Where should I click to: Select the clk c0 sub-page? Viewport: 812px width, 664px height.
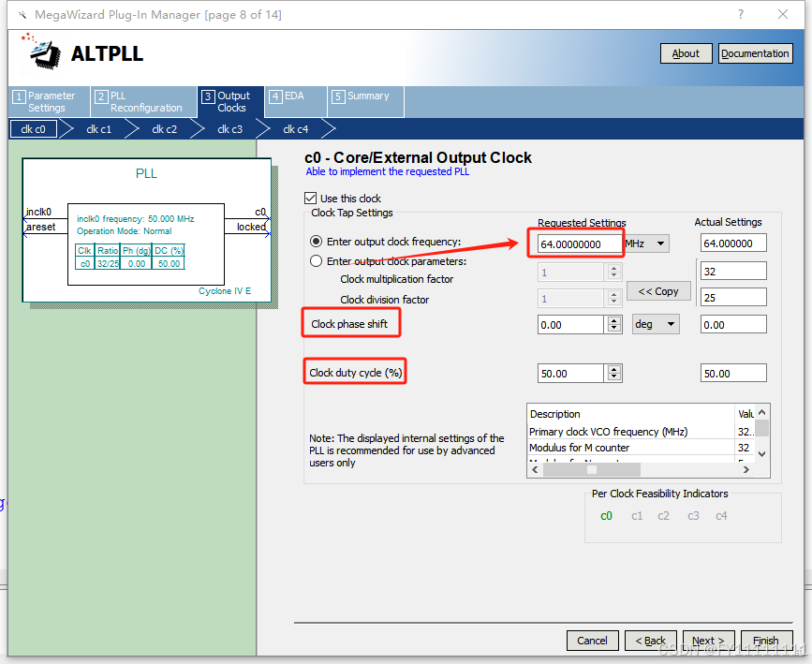tap(33, 129)
